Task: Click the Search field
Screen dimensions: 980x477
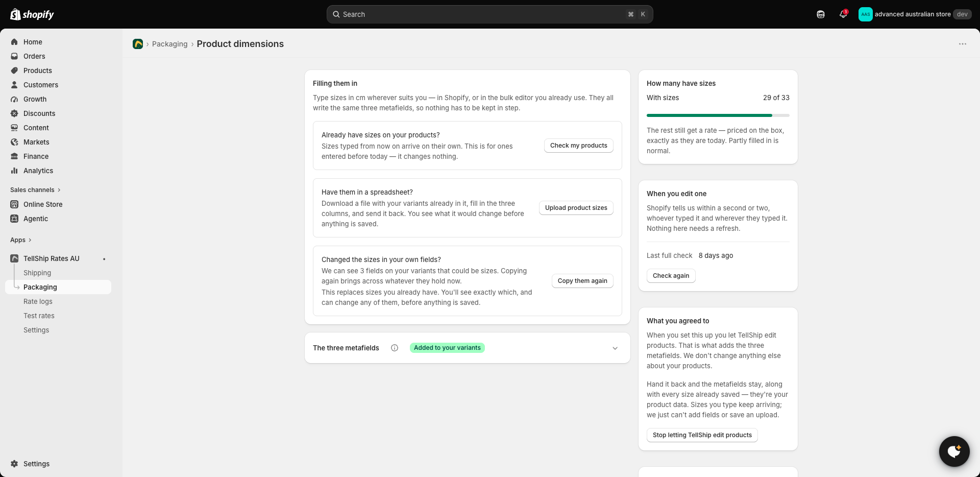Action: [x=490, y=14]
